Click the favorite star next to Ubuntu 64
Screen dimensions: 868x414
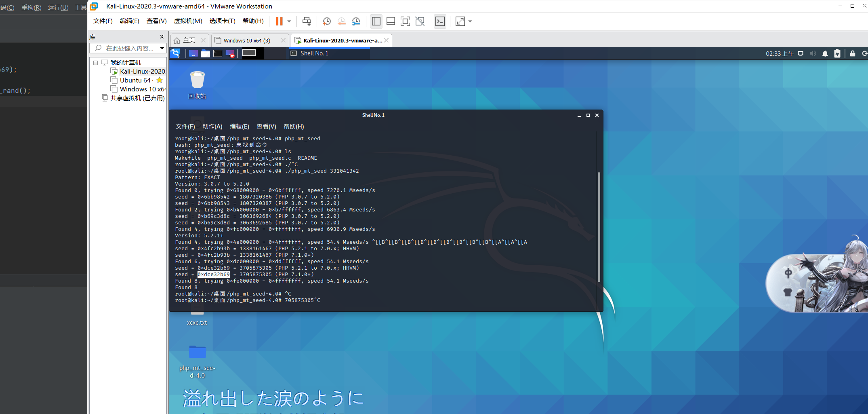point(160,80)
